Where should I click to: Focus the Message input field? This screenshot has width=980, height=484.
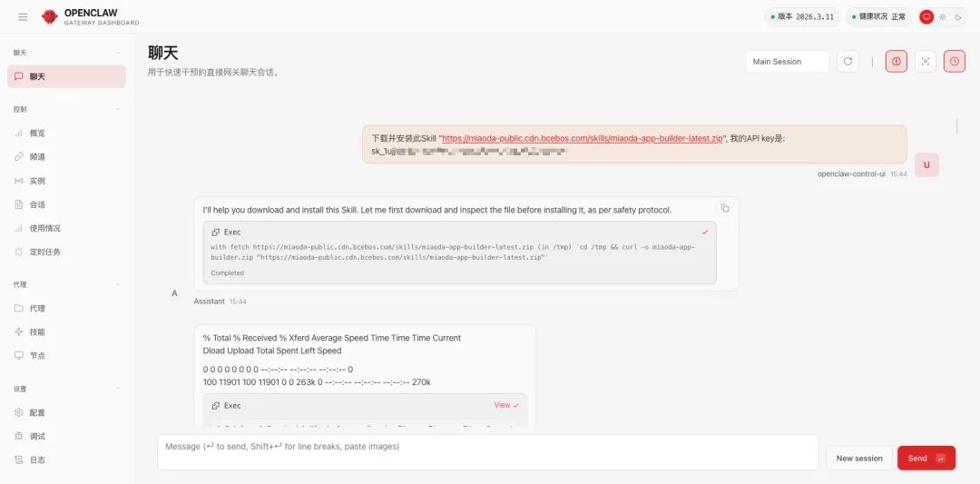click(487, 452)
